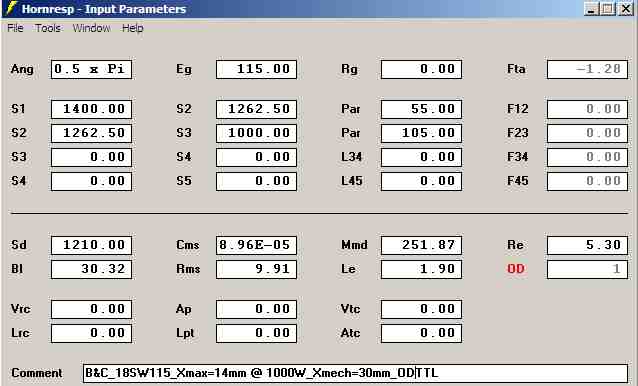Image resolution: width=638 pixels, height=386 pixels.
Task: Click the Hornresp lightning title bar icon
Action: click(12, 9)
